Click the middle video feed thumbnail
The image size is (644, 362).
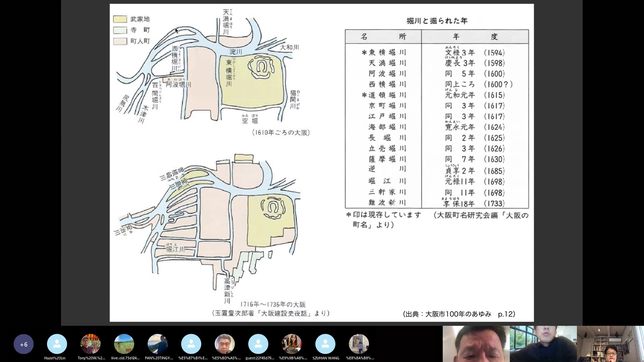(543, 344)
